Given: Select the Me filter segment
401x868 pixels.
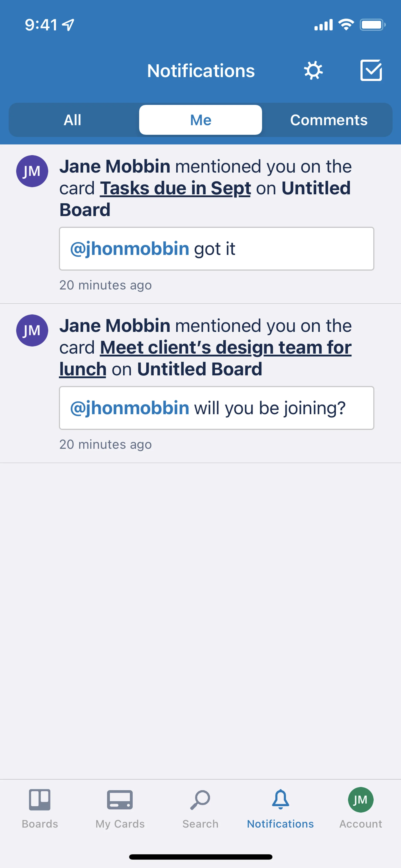Looking at the screenshot, I should (200, 120).
